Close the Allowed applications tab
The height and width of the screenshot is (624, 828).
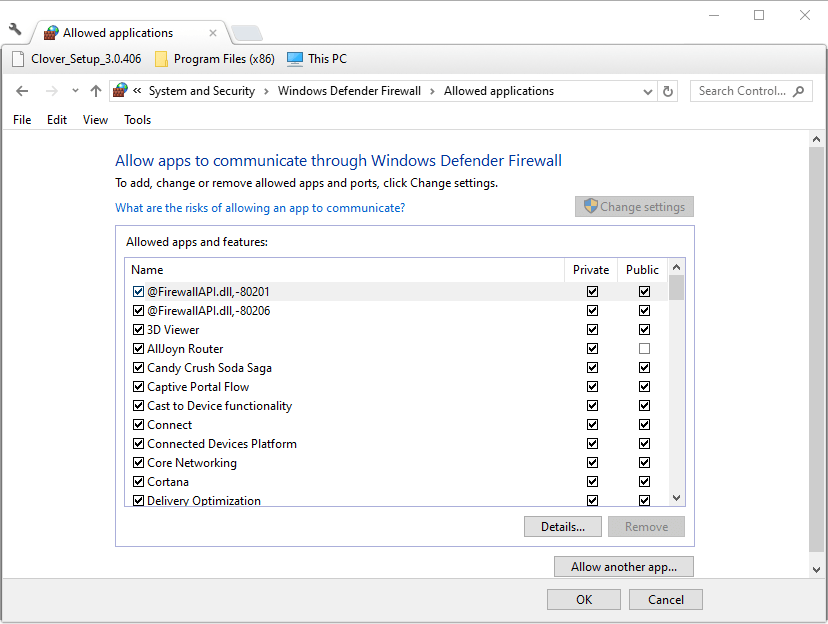pyautogui.click(x=213, y=33)
